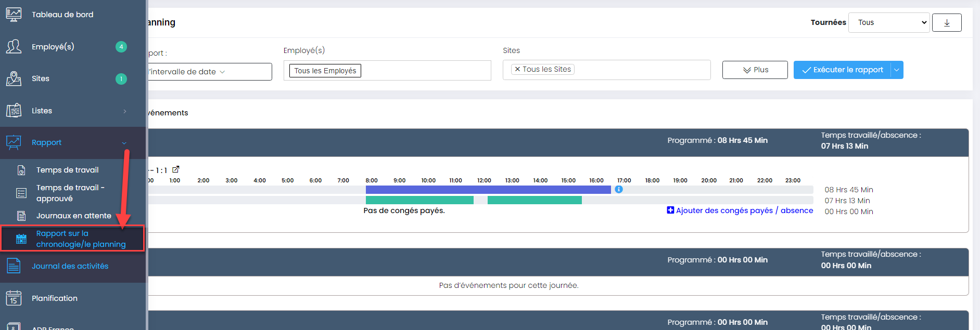Select Journaux en attente menu item
The width and height of the screenshot is (980, 330).
click(x=73, y=216)
